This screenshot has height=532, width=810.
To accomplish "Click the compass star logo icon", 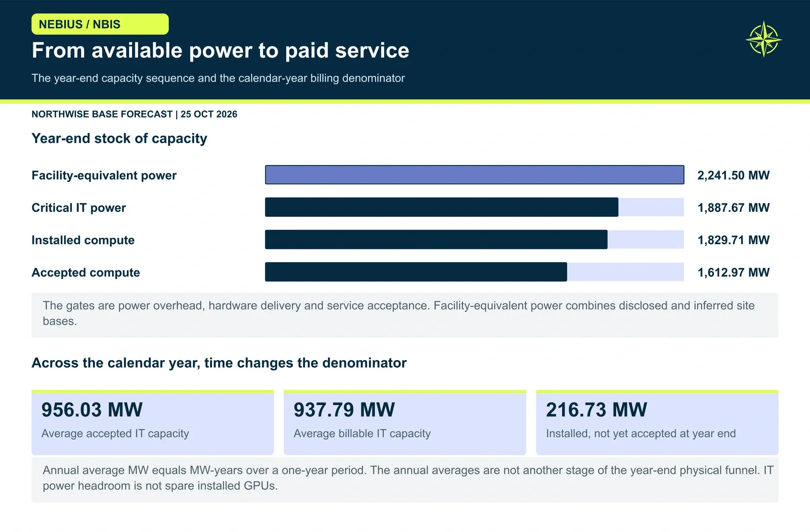I will [x=764, y=39].
